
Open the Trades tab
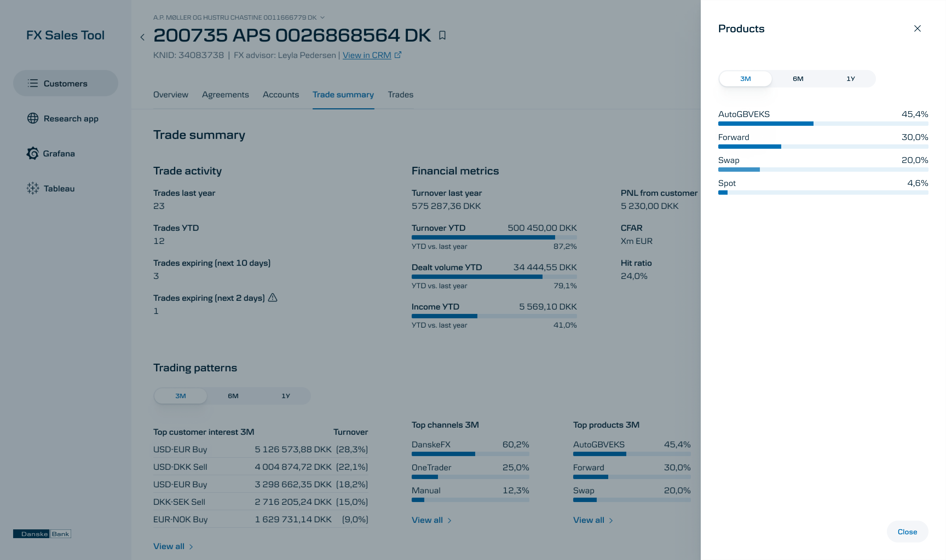tap(400, 95)
